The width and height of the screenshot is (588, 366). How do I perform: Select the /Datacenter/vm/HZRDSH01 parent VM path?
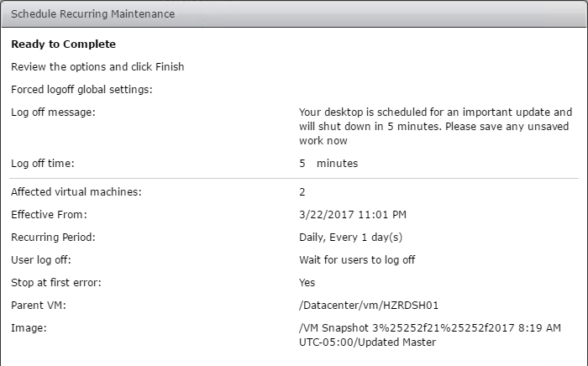(369, 306)
